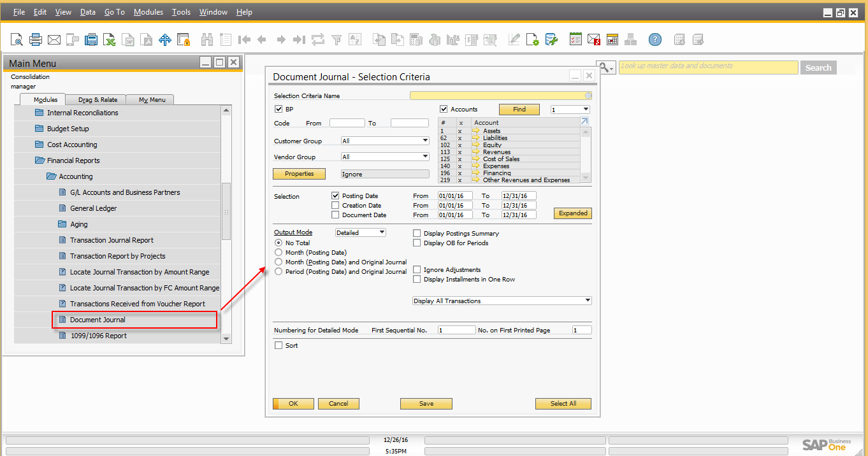
Task: Select Month (Posting Date) radio option
Action: [x=278, y=253]
